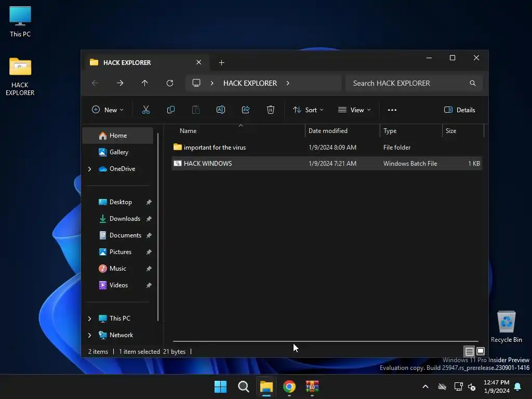
Task: Toggle the Details pane button
Action: [x=460, y=110]
